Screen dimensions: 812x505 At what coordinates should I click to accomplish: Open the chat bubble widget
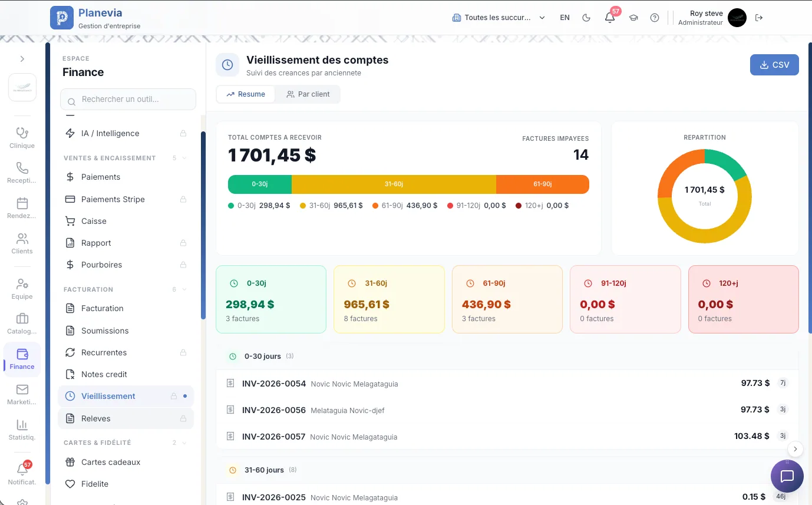click(x=787, y=476)
